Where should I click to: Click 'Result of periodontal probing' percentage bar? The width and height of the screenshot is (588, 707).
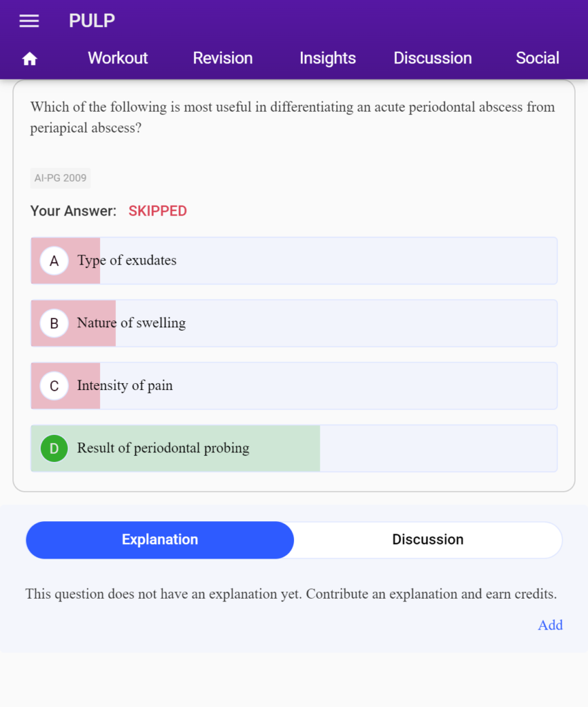(294, 448)
